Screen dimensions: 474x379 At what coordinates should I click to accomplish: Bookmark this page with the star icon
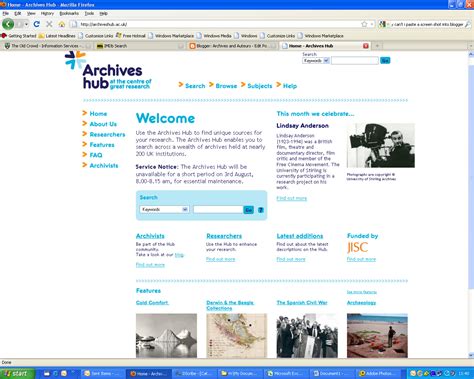[x=364, y=24]
